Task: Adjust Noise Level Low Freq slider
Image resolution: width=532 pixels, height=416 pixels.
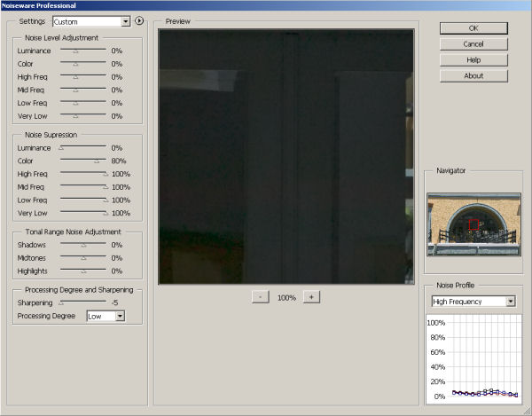Action: pyautogui.click(x=83, y=103)
